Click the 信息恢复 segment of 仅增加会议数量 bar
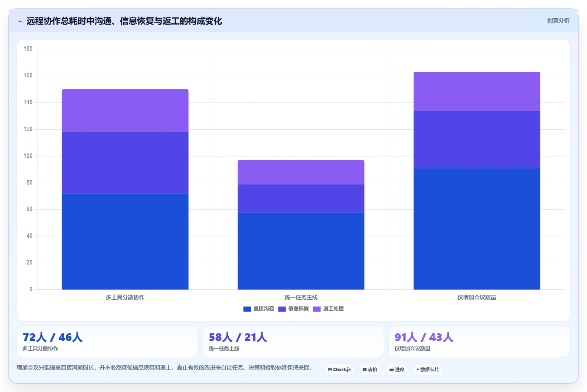587x392 pixels. [x=477, y=139]
